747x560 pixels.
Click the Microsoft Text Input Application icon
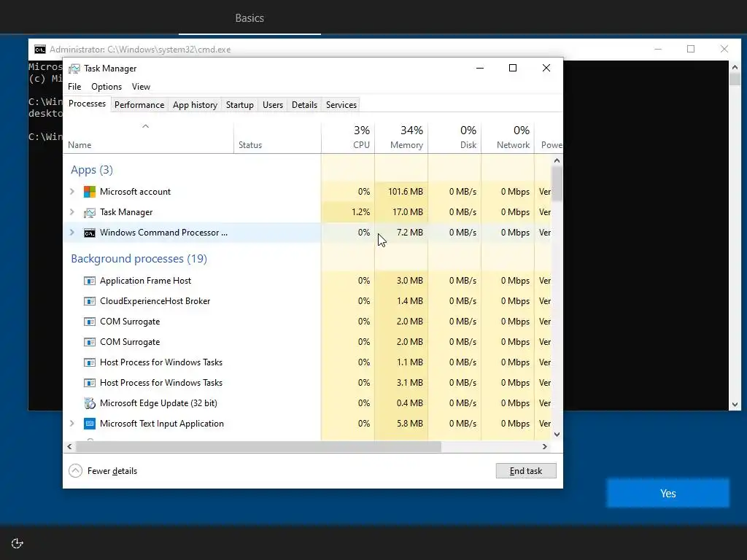pos(90,424)
